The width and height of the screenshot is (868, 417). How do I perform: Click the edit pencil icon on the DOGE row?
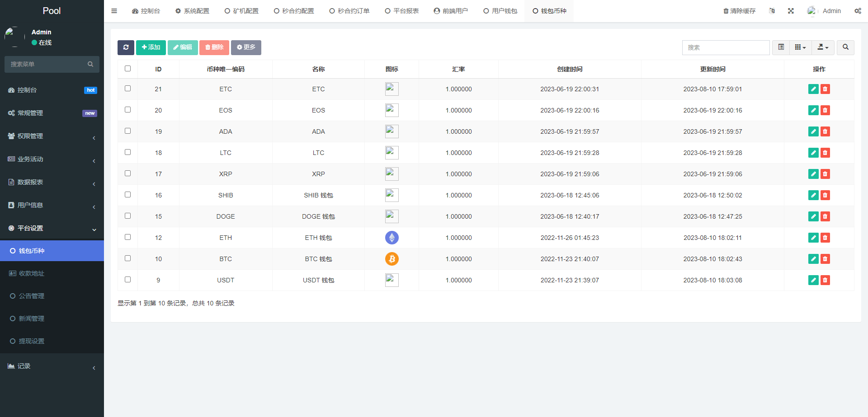813,216
